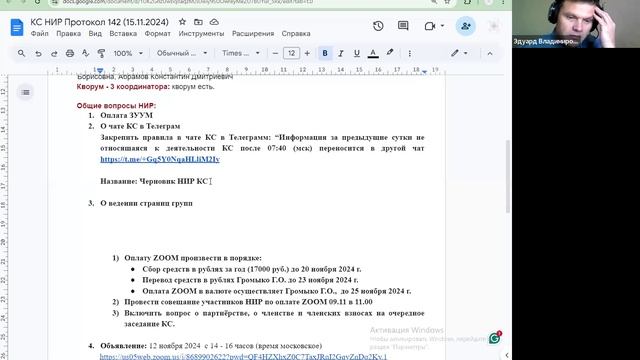Open browser extensions puzzle icon
640x360 pixels.
coord(467,2)
